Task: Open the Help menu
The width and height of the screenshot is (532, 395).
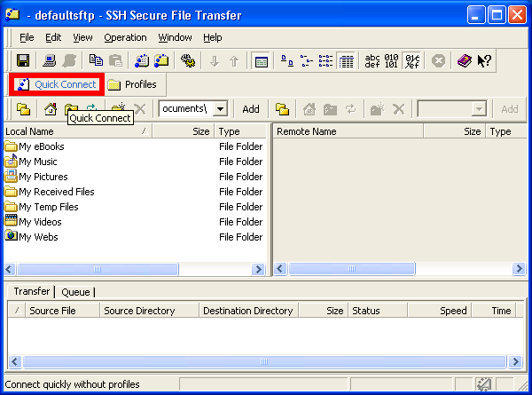Action: pyautogui.click(x=213, y=37)
